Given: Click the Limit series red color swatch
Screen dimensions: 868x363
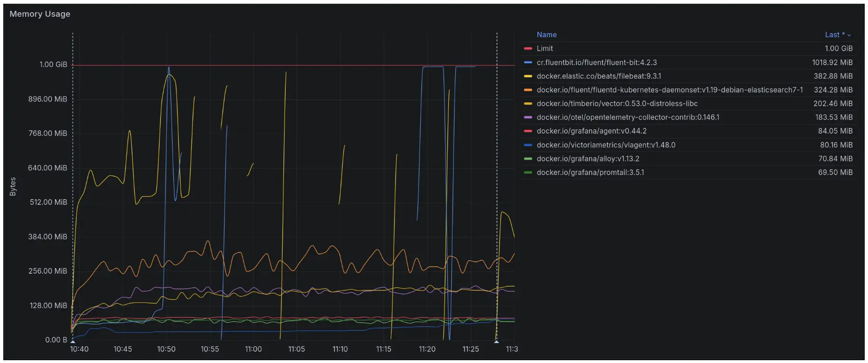Looking at the screenshot, I should pos(528,48).
